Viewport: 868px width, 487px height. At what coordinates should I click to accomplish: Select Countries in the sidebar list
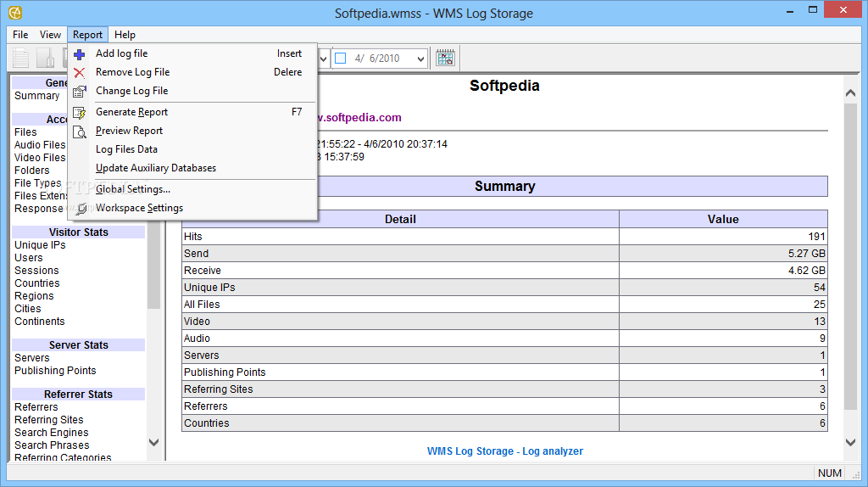[x=37, y=283]
